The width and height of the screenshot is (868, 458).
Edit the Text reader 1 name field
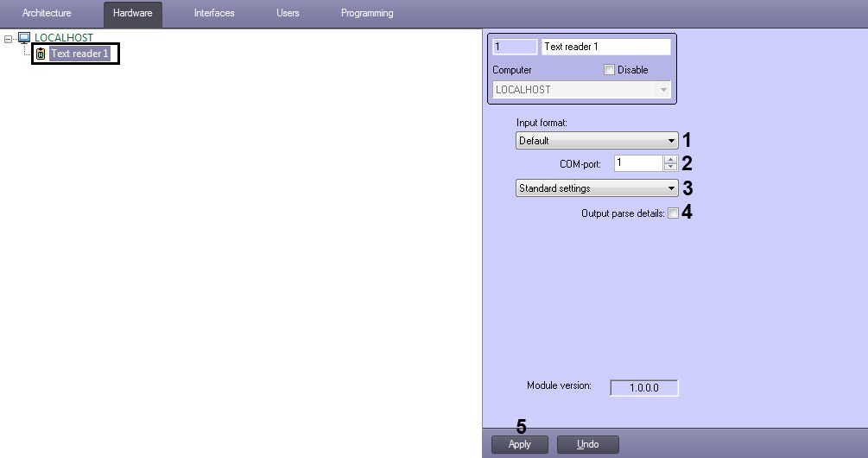(x=606, y=47)
